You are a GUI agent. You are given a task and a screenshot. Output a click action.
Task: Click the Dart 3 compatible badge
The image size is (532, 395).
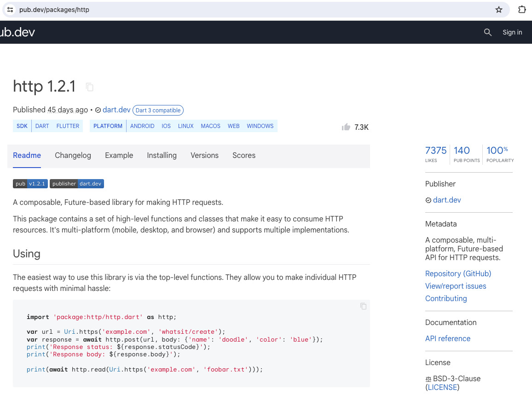158,110
